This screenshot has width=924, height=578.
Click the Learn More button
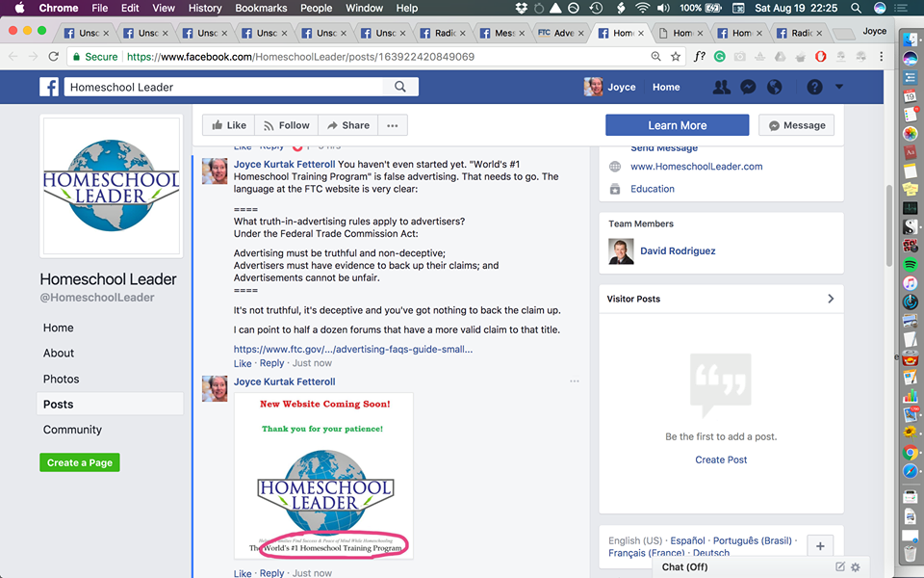[x=677, y=125]
